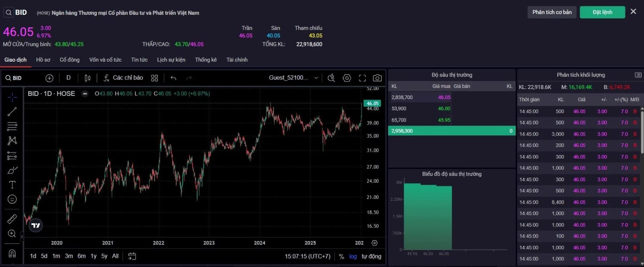The height and width of the screenshot is (267, 644).
Task: Select the crosshair cursor tool
Action: (x=12, y=97)
